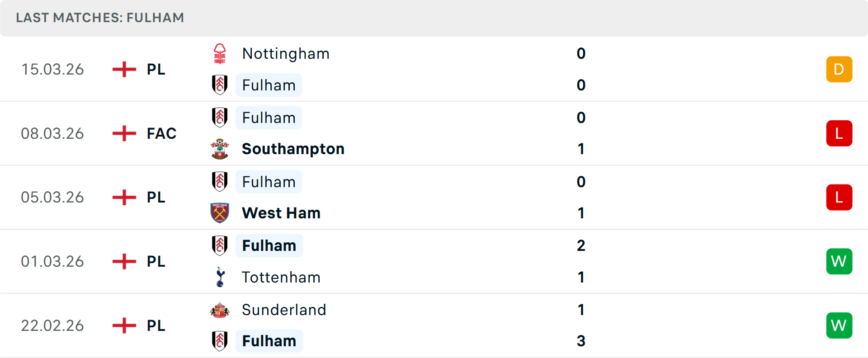Select the Tottenham Hotspur logo

pyautogui.click(x=220, y=277)
